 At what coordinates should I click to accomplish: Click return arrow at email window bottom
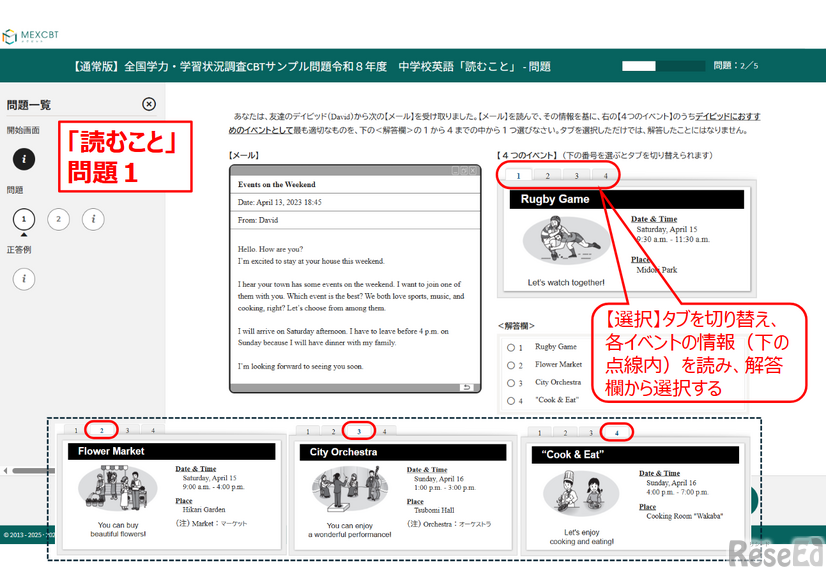pos(466,387)
